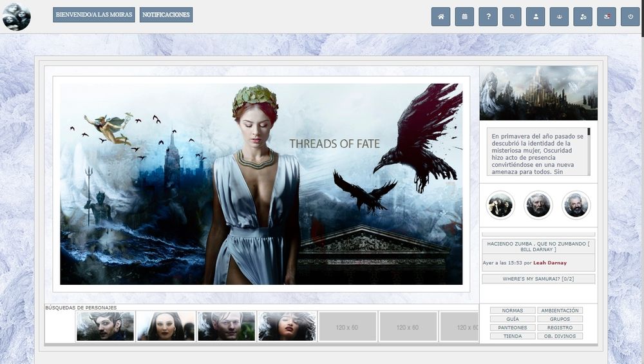Open the 'Where's My Samurai?' topic
The image size is (644, 364).
point(538,279)
